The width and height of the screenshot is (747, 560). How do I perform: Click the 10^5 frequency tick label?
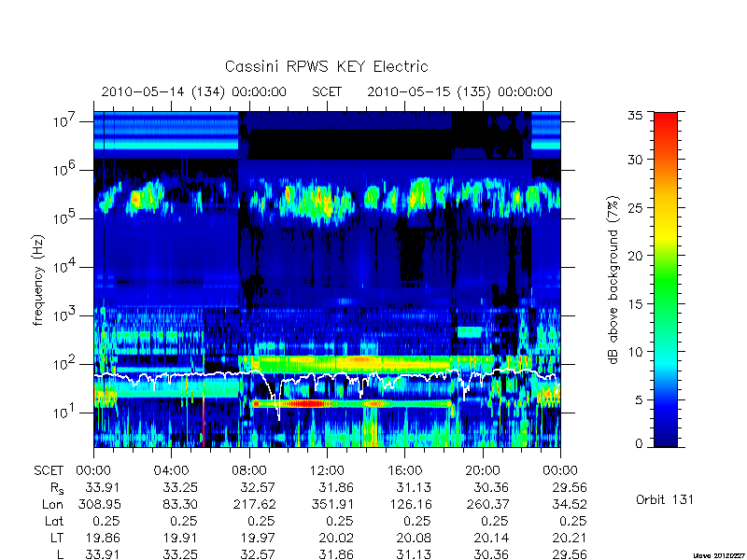[63, 218]
